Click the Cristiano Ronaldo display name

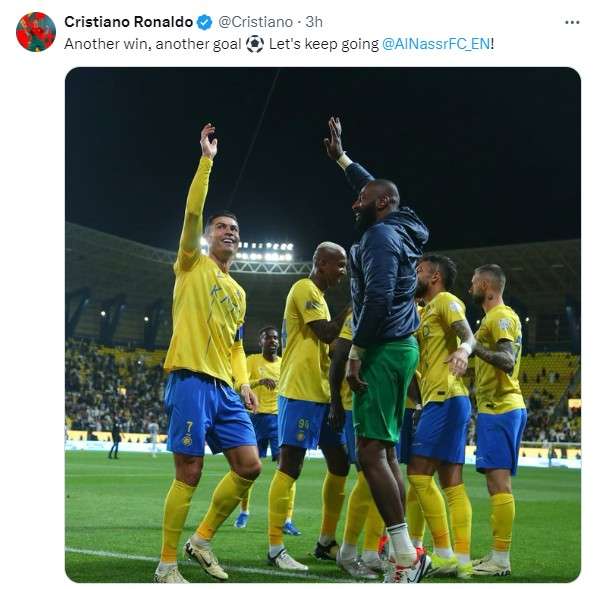128,22
